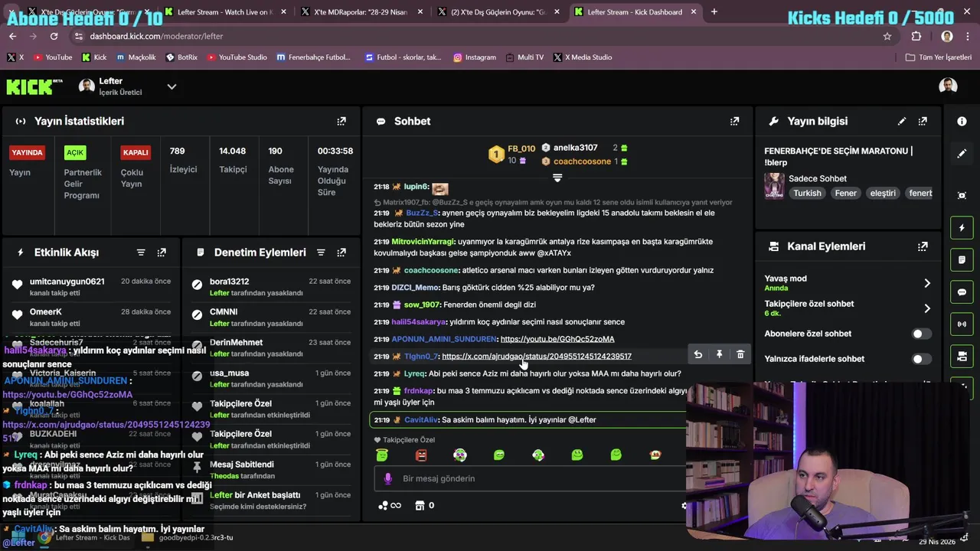This screenshot has width=980, height=551.
Task: Click the purple microphone icon in message box
Action: (x=387, y=478)
